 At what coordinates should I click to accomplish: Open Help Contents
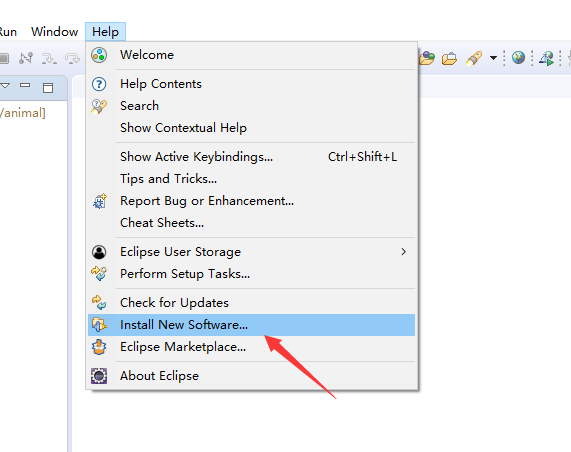tap(251, 84)
